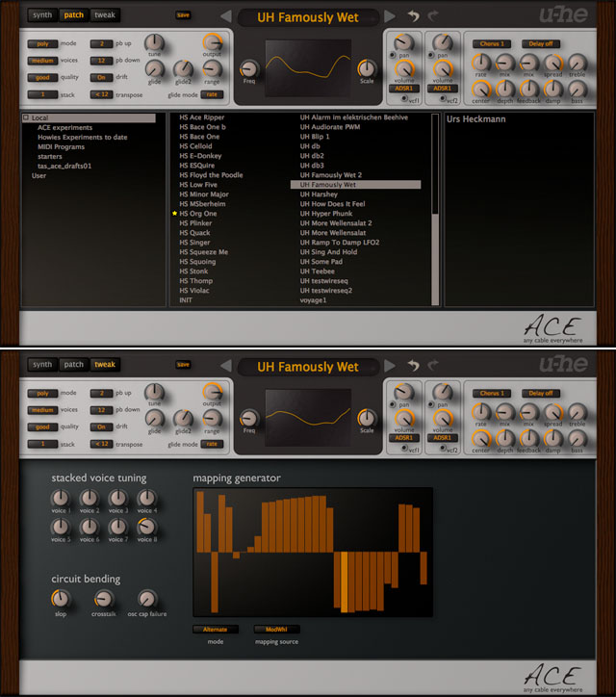Click stack value 1 in tweak view
This screenshot has height=697, width=616.
[42, 444]
